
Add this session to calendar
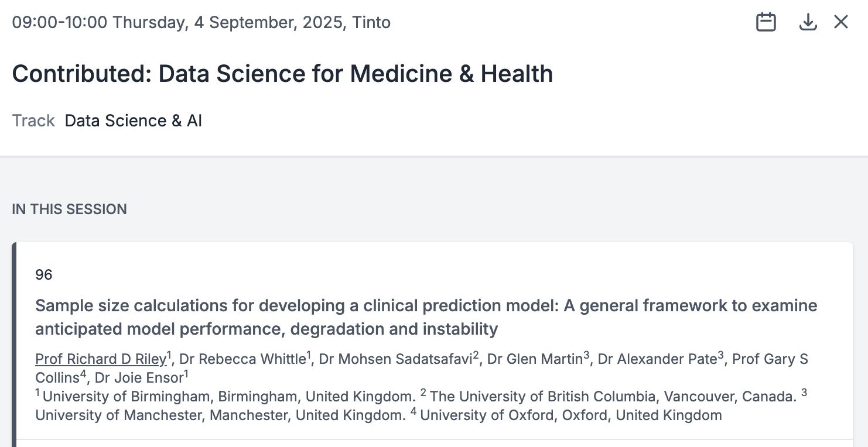point(766,23)
